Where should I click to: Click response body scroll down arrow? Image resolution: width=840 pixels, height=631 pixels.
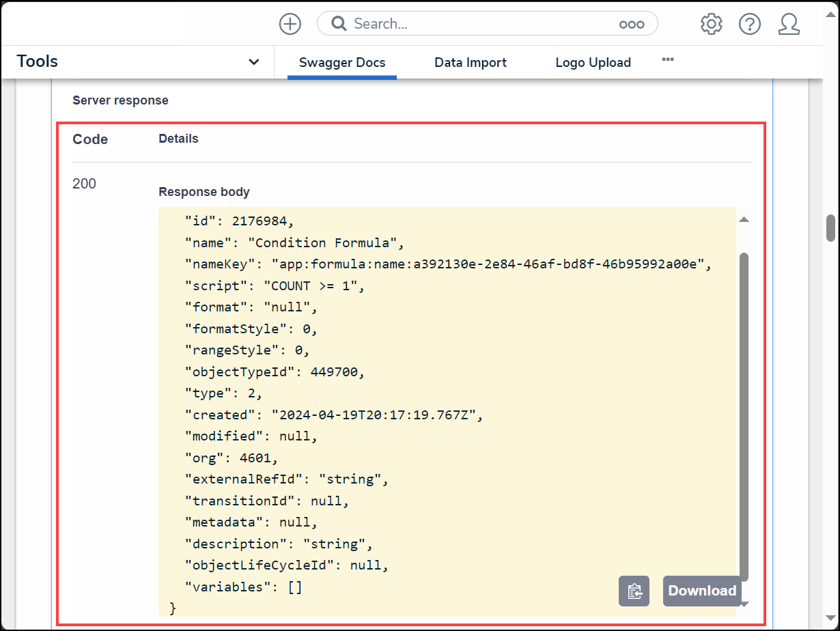coord(744,604)
